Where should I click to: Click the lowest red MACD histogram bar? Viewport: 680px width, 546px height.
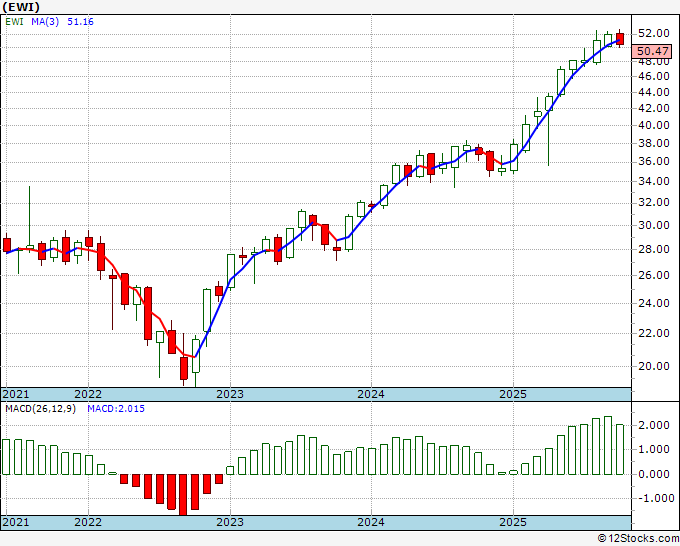183,494
